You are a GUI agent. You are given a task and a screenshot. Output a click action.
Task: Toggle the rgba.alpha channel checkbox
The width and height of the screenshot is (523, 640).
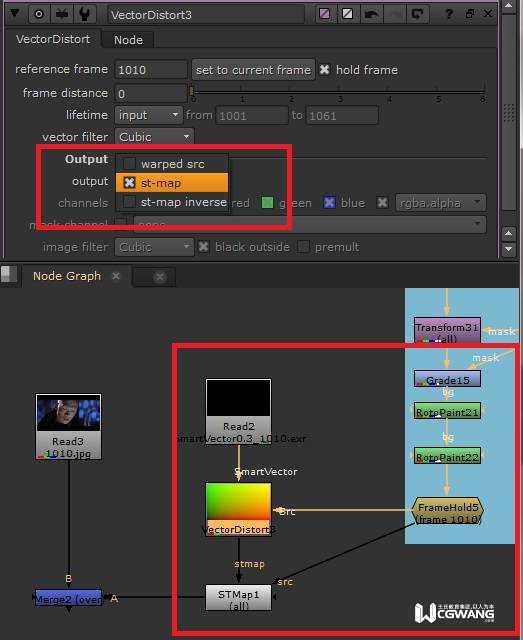[x=383, y=202]
